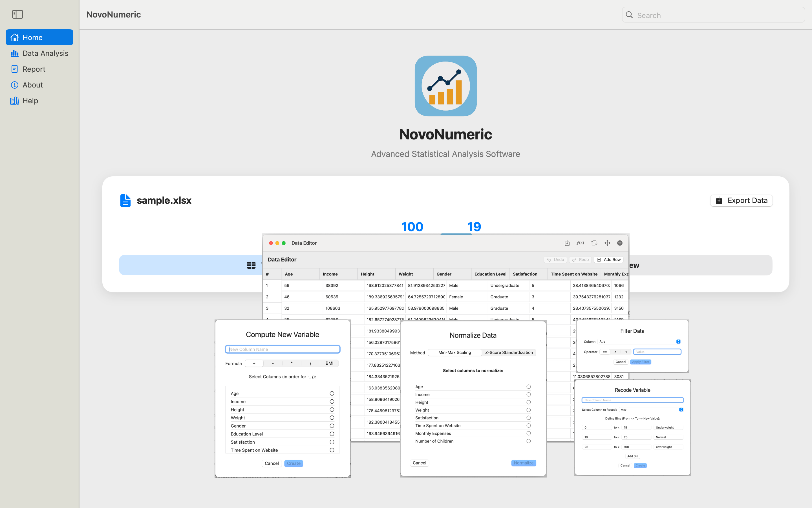Select Gender radio in Compute New Variable

[332, 426]
